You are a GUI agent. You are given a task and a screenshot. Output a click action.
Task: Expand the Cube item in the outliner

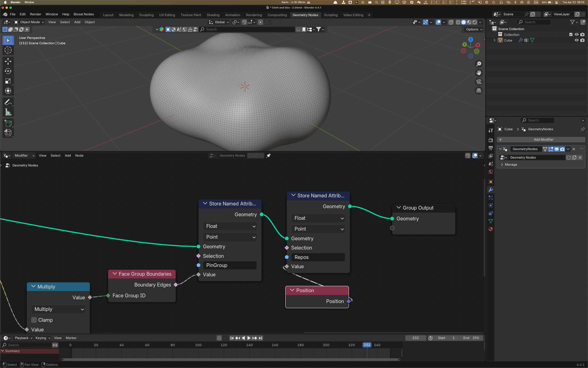(x=494, y=40)
